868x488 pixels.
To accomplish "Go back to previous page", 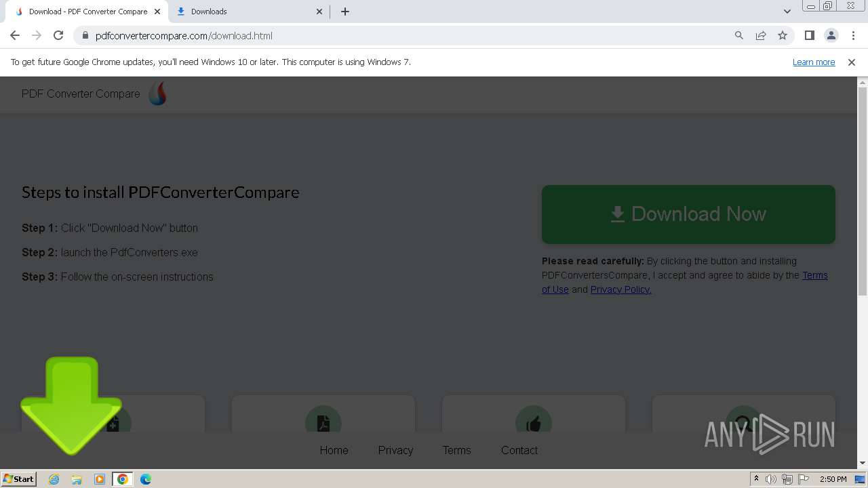I will [15, 35].
